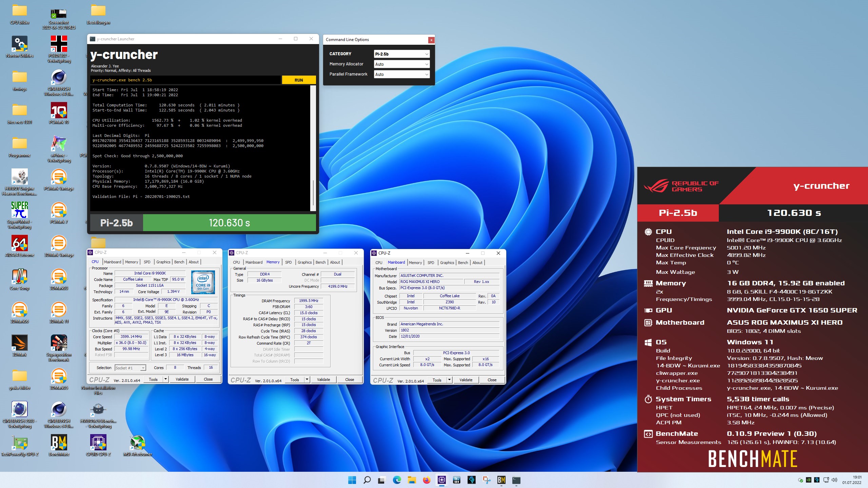Viewport: 868px width, 488px height.
Task: Open File Explorer in taskbar
Action: tap(412, 480)
